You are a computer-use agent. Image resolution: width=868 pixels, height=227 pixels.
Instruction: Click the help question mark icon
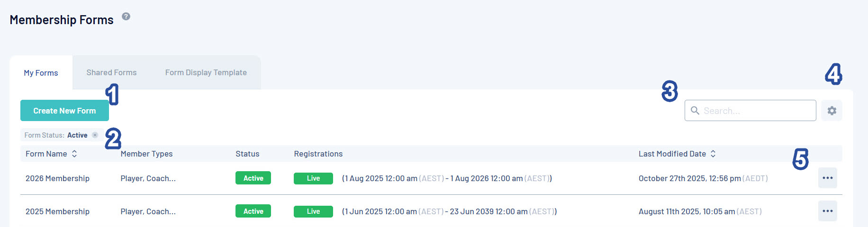pyautogui.click(x=126, y=17)
